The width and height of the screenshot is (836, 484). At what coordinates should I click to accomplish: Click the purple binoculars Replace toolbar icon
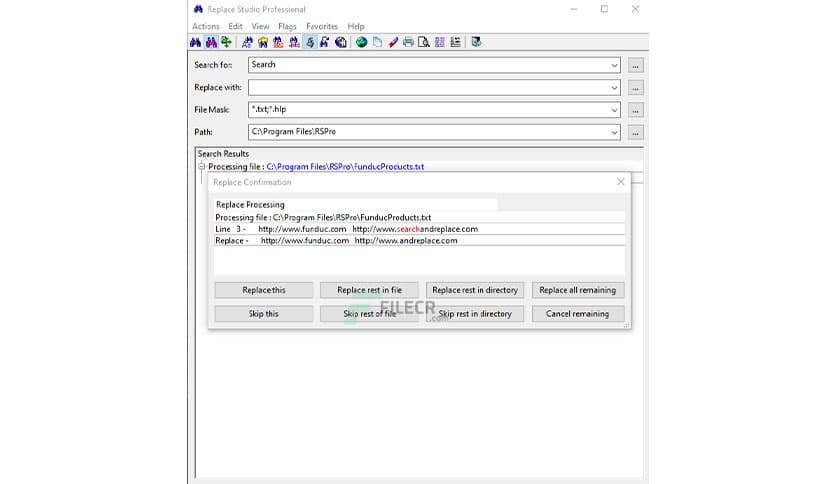point(211,42)
